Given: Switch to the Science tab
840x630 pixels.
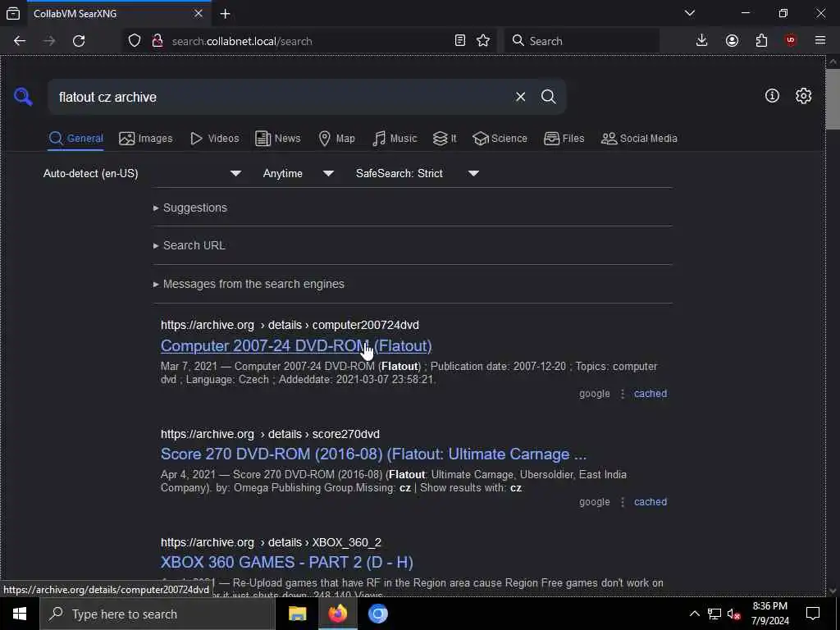Looking at the screenshot, I should coord(500,138).
